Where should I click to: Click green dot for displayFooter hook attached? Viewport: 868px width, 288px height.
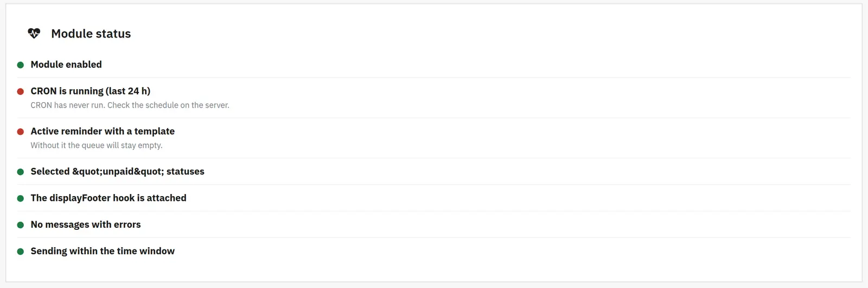21,199
